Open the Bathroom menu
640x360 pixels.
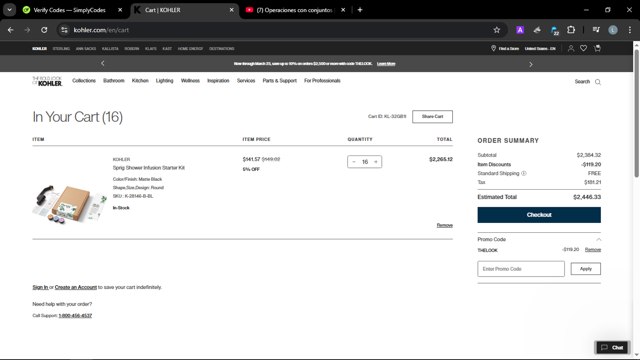click(113, 81)
